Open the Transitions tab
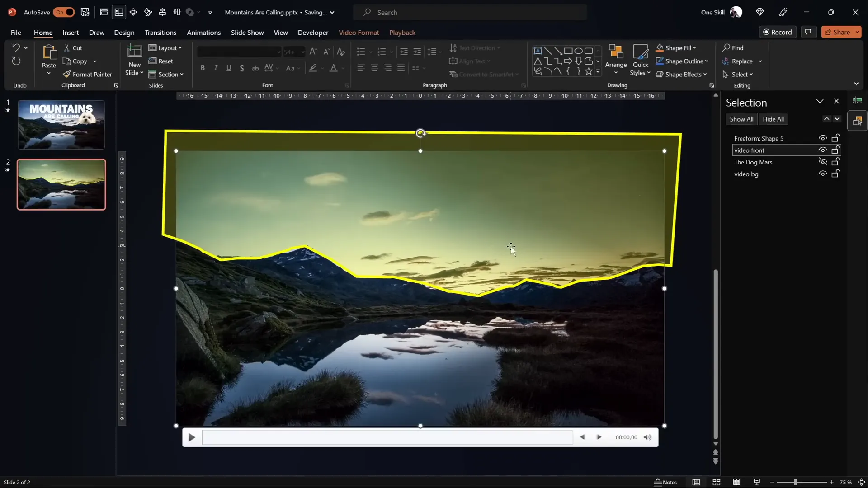 pos(160,33)
